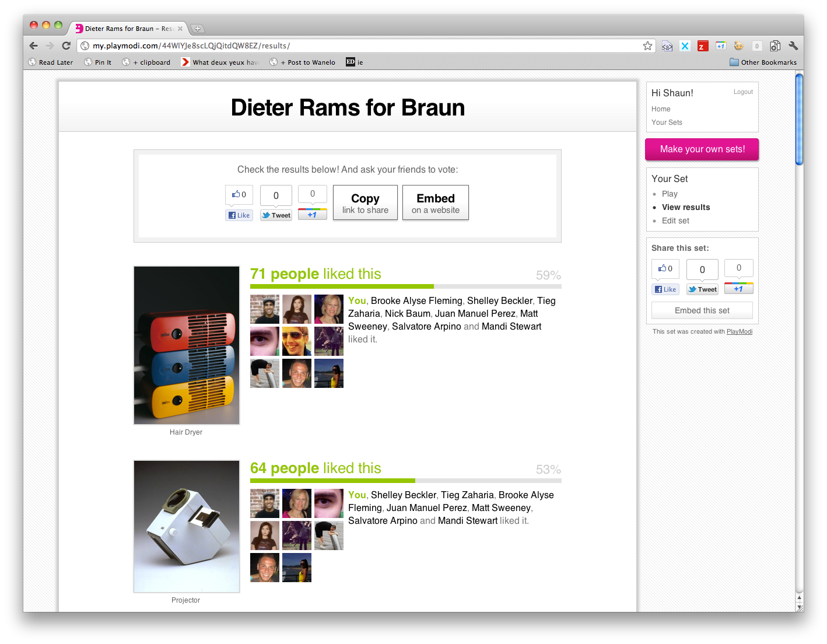827x644 pixels.
Task: Click the Google +1 toolbar extension icon
Action: [x=721, y=45]
